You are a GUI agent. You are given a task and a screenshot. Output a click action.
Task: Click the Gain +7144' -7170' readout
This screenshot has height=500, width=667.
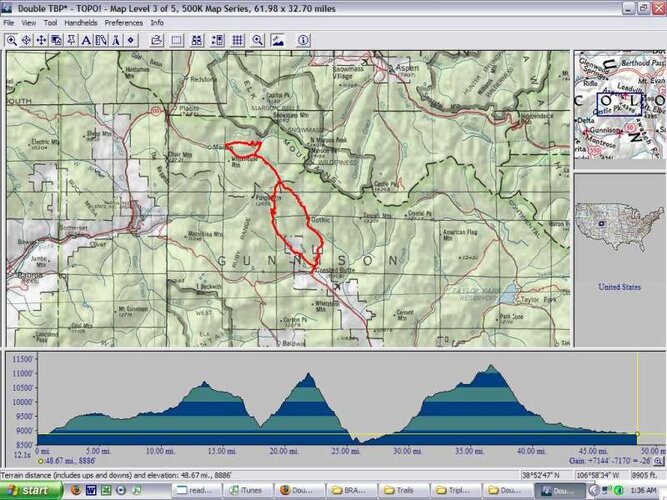point(611,461)
